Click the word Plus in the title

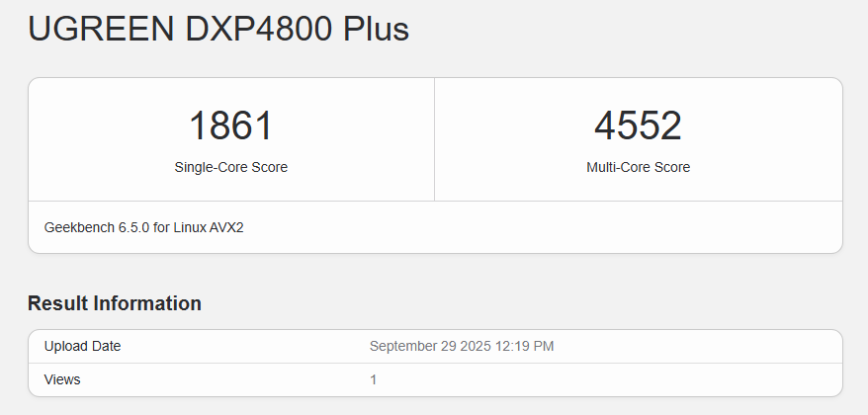pyautogui.click(x=376, y=29)
